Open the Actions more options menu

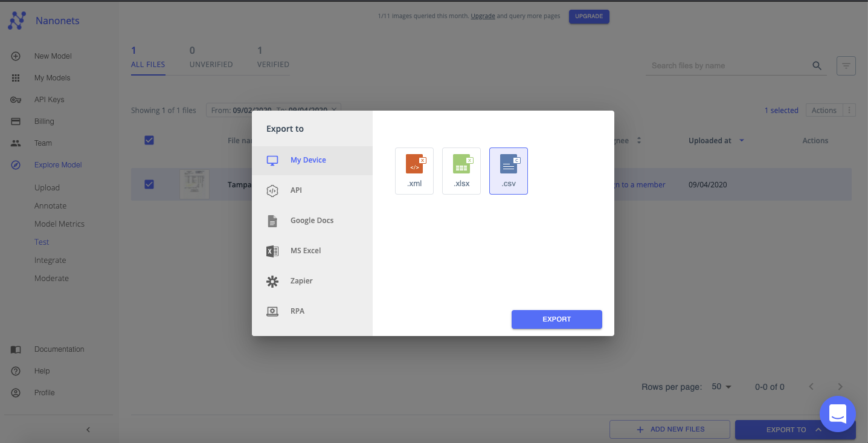(850, 110)
